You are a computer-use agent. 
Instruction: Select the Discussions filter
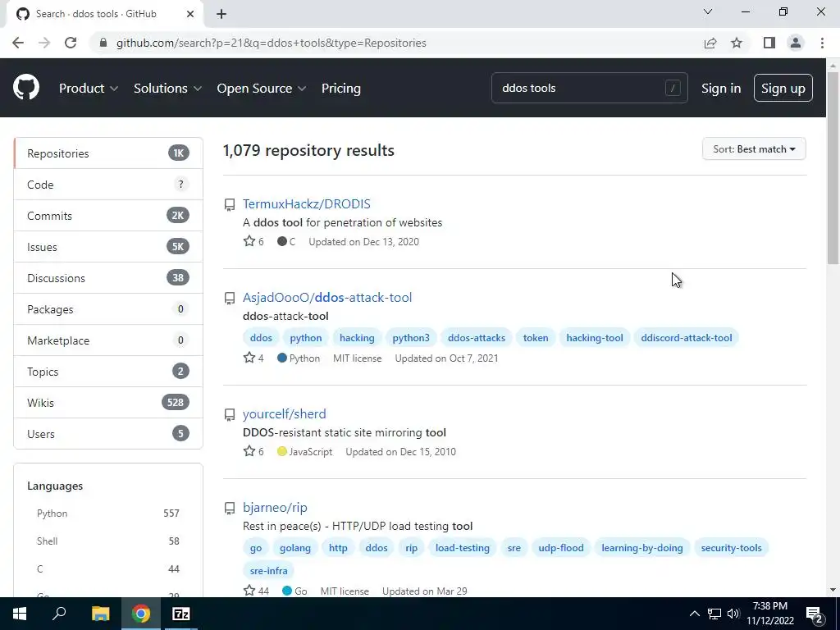pyautogui.click(x=108, y=278)
